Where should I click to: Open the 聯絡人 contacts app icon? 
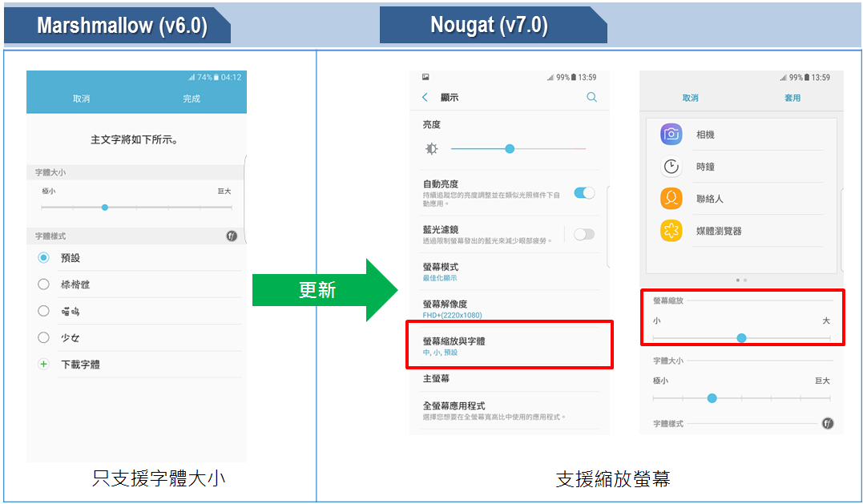(x=671, y=199)
